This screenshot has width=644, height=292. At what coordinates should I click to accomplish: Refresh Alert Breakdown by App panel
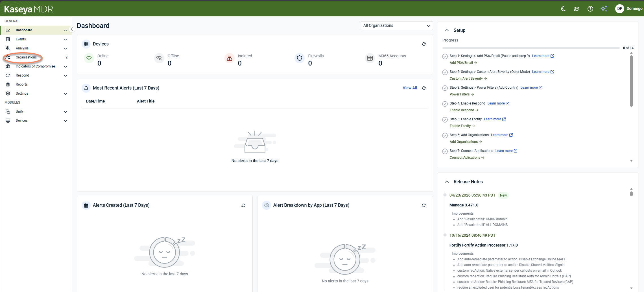(x=424, y=205)
